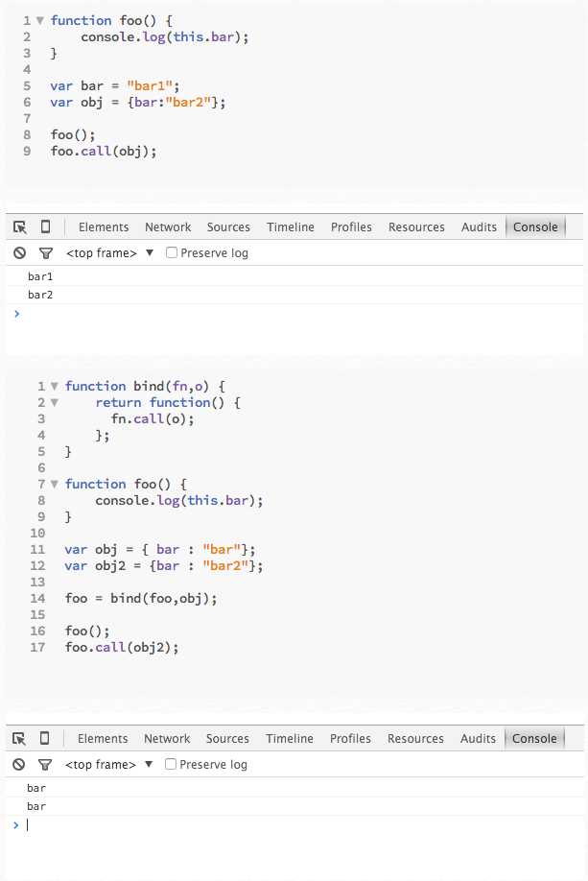Switch to Profiles tab in upper DevTools
The height and width of the screenshot is (881, 588).
[351, 227]
